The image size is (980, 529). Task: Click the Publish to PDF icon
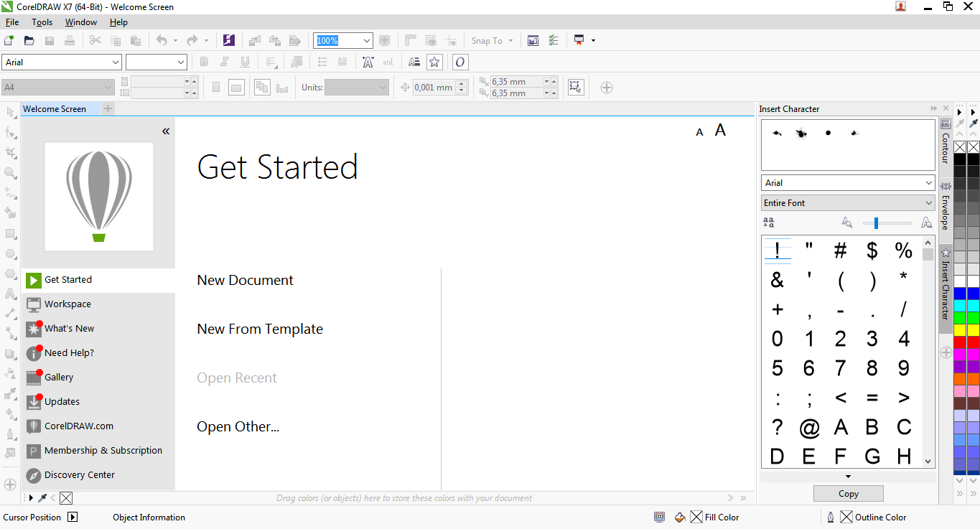(294, 40)
